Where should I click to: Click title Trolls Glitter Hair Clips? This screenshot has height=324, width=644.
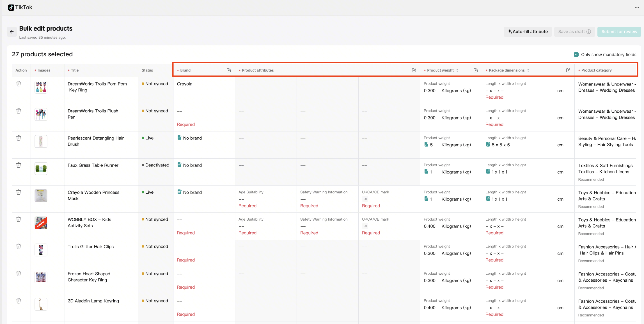coord(91,247)
